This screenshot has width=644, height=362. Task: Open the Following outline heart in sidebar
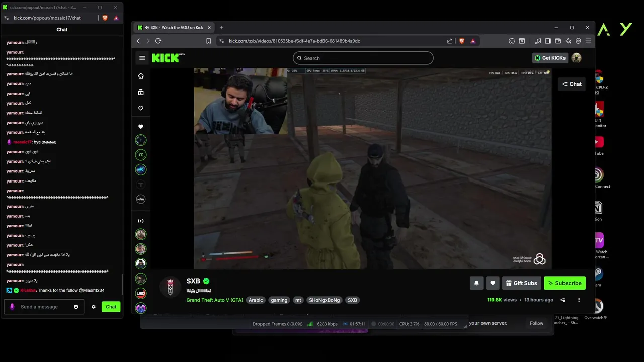(x=141, y=108)
